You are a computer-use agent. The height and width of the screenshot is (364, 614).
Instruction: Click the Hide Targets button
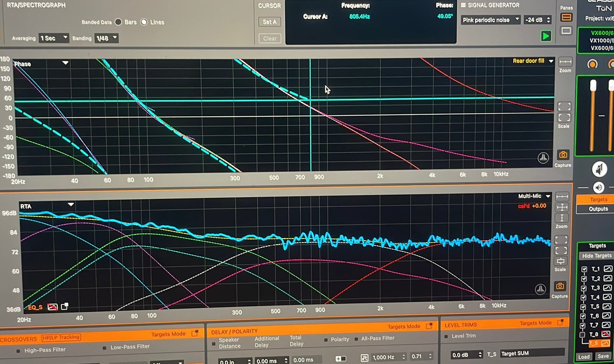point(596,256)
